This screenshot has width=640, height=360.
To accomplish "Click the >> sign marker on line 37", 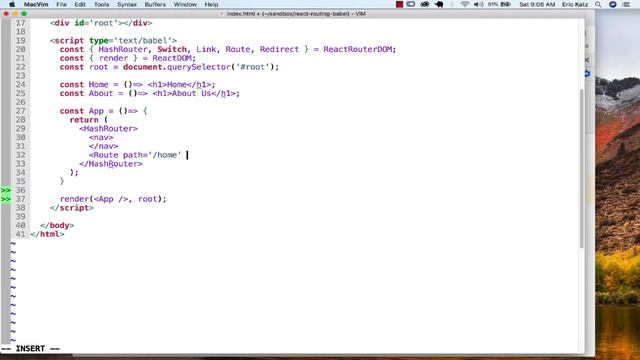I will pyautogui.click(x=6, y=199).
